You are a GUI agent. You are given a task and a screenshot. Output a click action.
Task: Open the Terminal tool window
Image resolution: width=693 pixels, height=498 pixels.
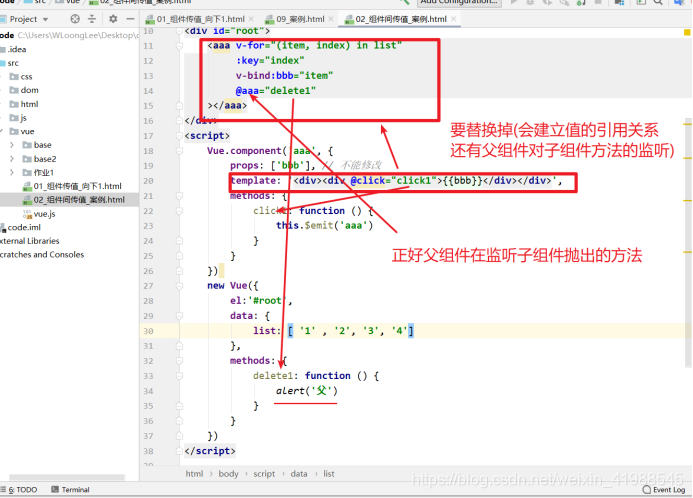click(71, 490)
